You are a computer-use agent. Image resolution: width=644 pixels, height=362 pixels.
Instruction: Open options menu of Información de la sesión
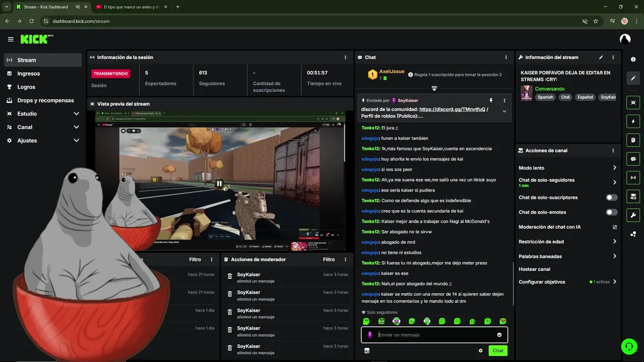[x=345, y=57]
